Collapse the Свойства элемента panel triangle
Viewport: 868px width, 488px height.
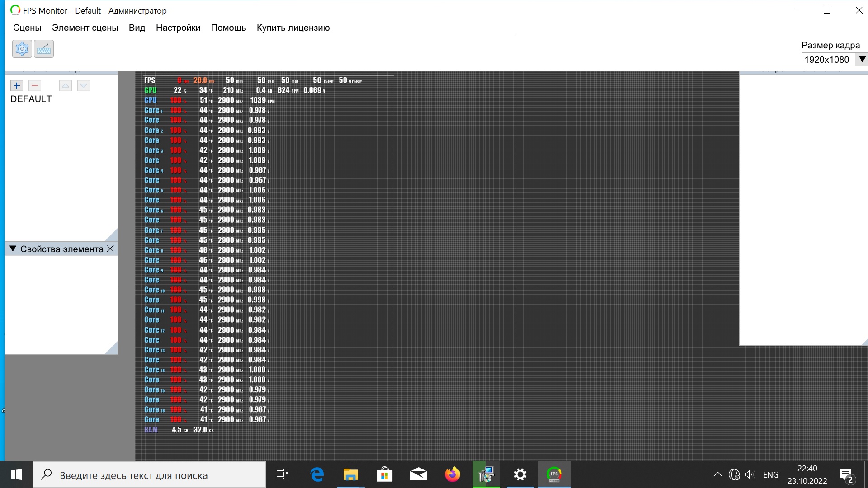click(13, 249)
